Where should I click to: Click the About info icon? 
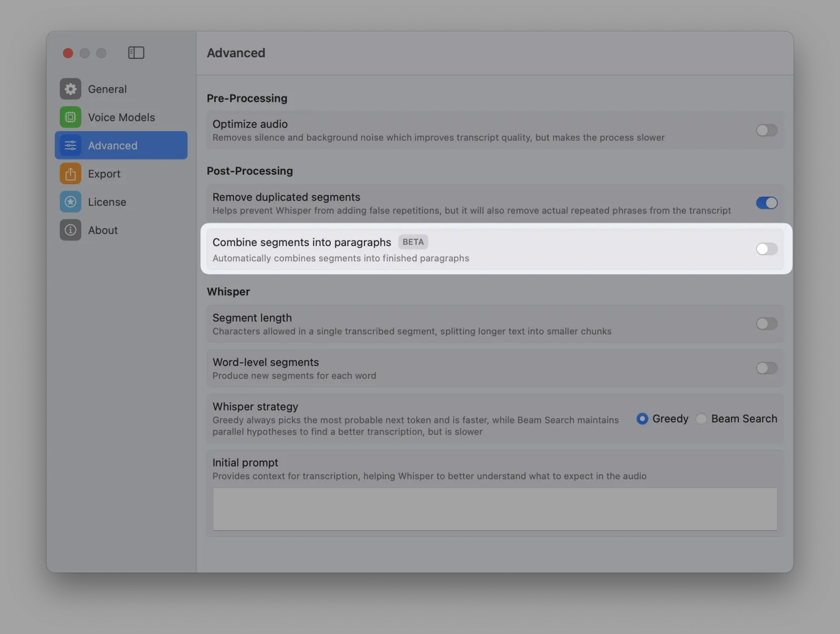[x=70, y=230]
